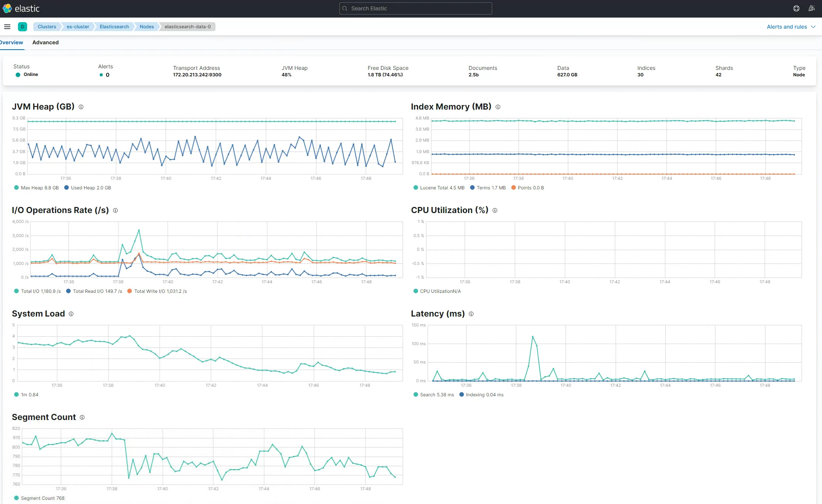Focus the Search Elastic input field
Image resolution: width=822 pixels, height=504 pixels.
[415, 8]
